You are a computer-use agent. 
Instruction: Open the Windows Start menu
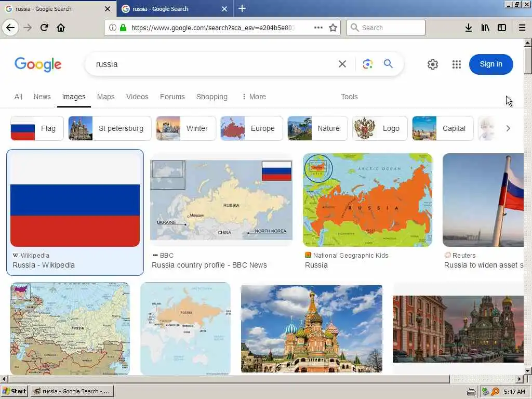pos(14,391)
